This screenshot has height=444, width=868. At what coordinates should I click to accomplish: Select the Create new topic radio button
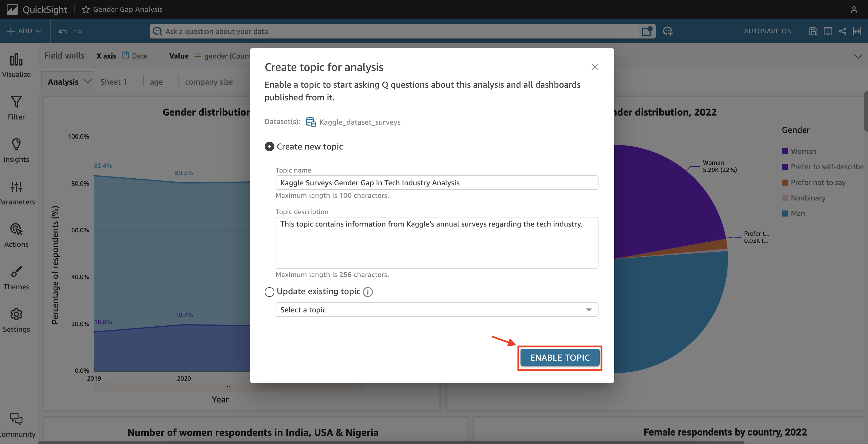click(x=269, y=147)
